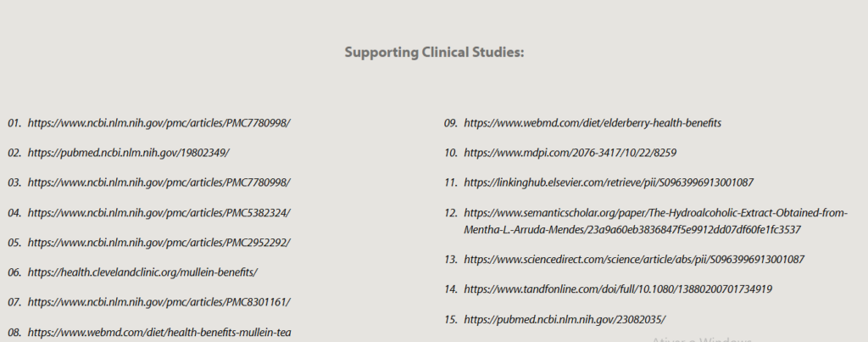
Task: Open the Semantic Scholar Mentha paper link
Action: [655, 213]
